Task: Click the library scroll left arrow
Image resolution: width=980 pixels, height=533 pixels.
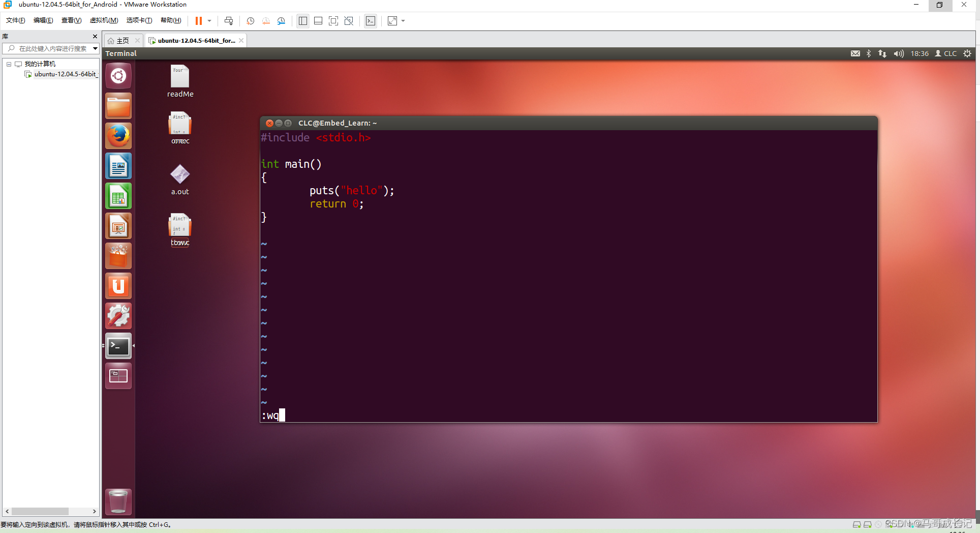Action: [7, 511]
